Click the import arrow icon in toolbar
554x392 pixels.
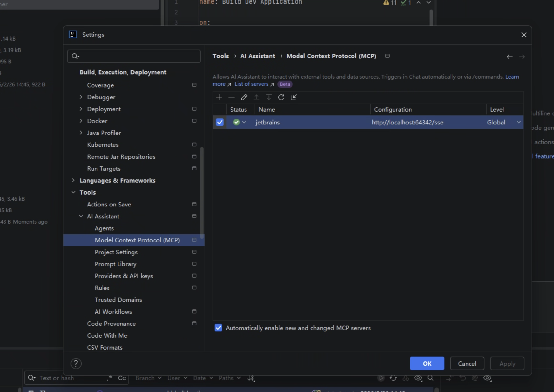pyautogui.click(x=293, y=97)
